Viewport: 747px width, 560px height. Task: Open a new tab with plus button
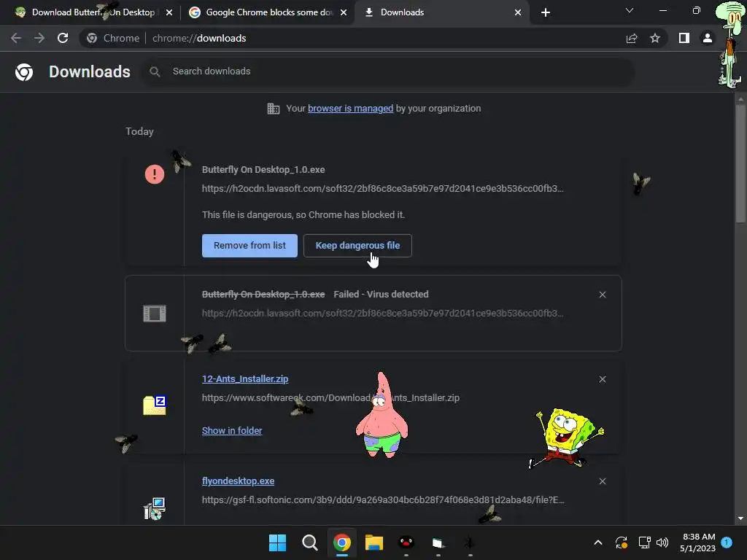546,12
